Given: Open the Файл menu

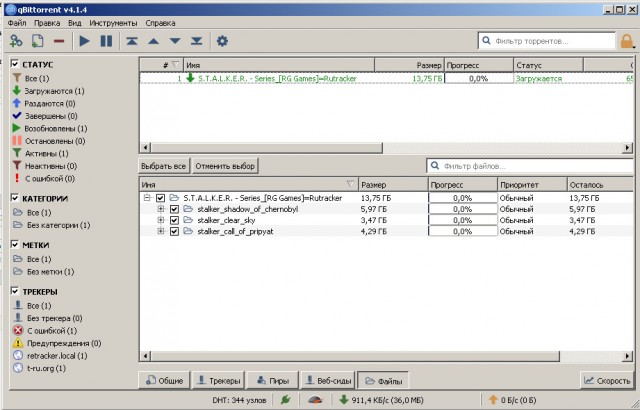Looking at the screenshot, I should coord(17,23).
